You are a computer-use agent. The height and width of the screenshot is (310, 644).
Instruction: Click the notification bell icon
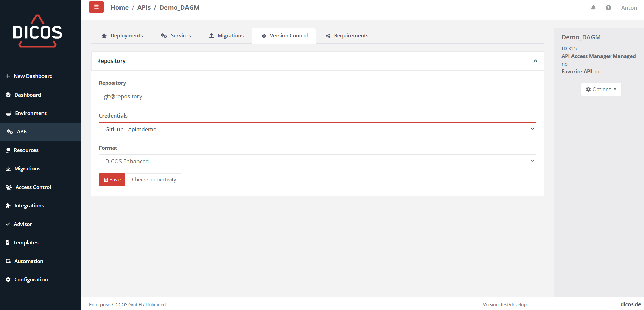click(593, 8)
